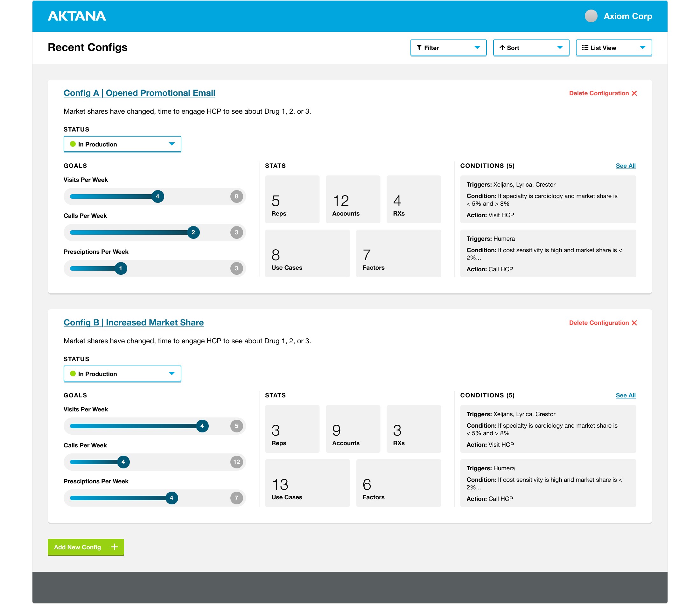Expand Config A status dropdown
This screenshot has height=605, width=700.
point(122,144)
